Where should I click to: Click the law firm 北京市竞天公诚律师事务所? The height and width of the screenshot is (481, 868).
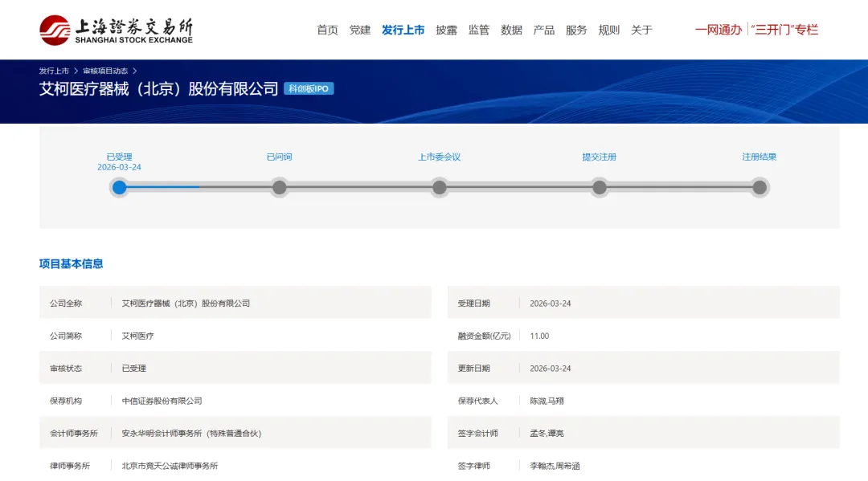[x=170, y=466]
